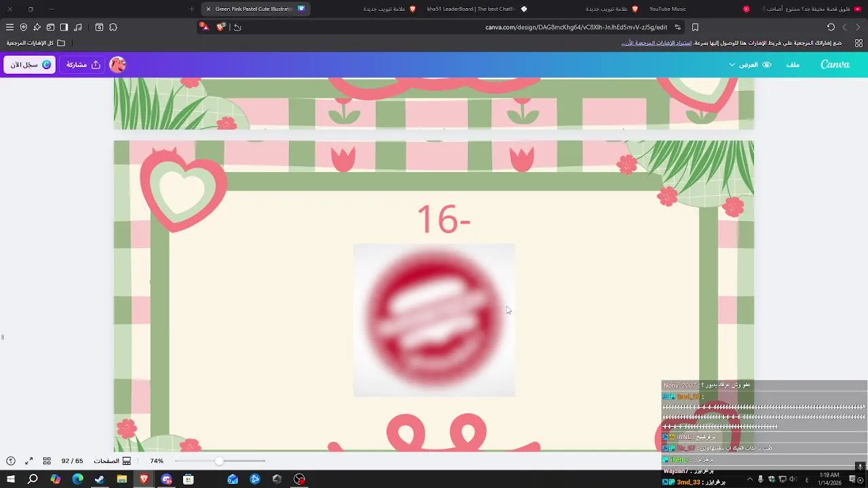Viewport: 868px width, 488px height.
Task: Open Microsoft Store from the taskbar
Action: pyautogui.click(x=189, y=479)
